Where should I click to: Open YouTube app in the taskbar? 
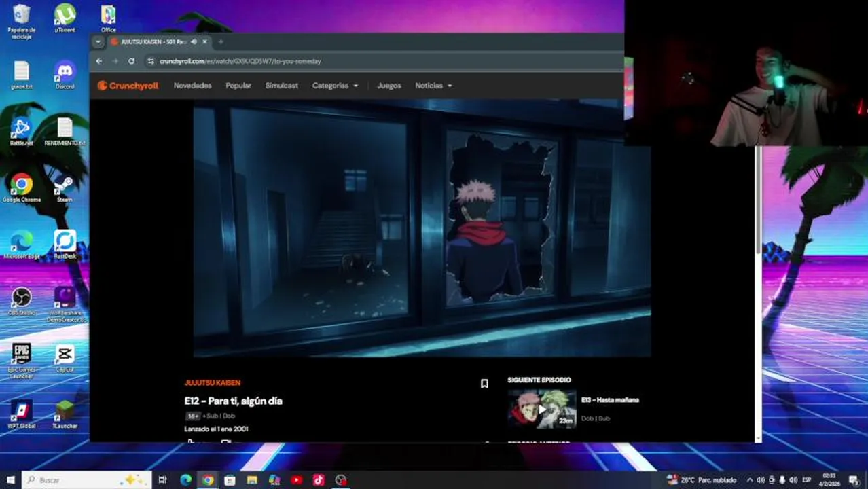(296, 480)
